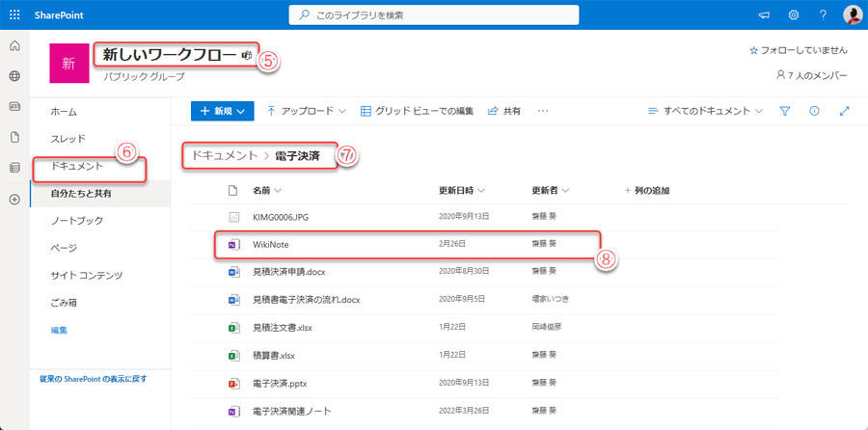Select スレッド in the site navigation
Image resolution: width=868 pixels, height=430 pixels.
pos(68,139)
